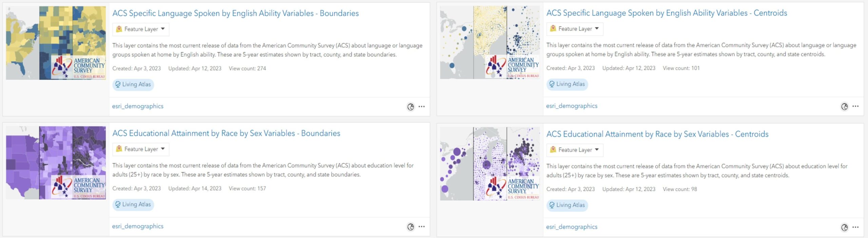
Task: Click globe sharing icon on Language Boundaries card
Action: point(411,107)
